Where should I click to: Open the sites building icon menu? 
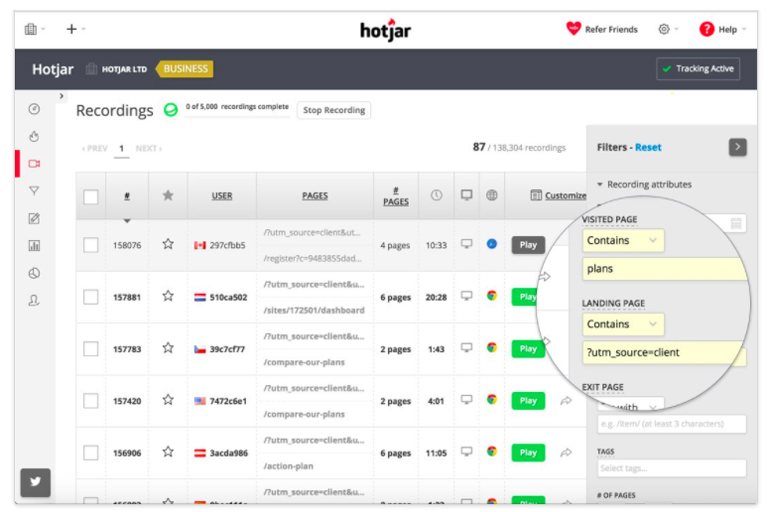coord(31,29)
